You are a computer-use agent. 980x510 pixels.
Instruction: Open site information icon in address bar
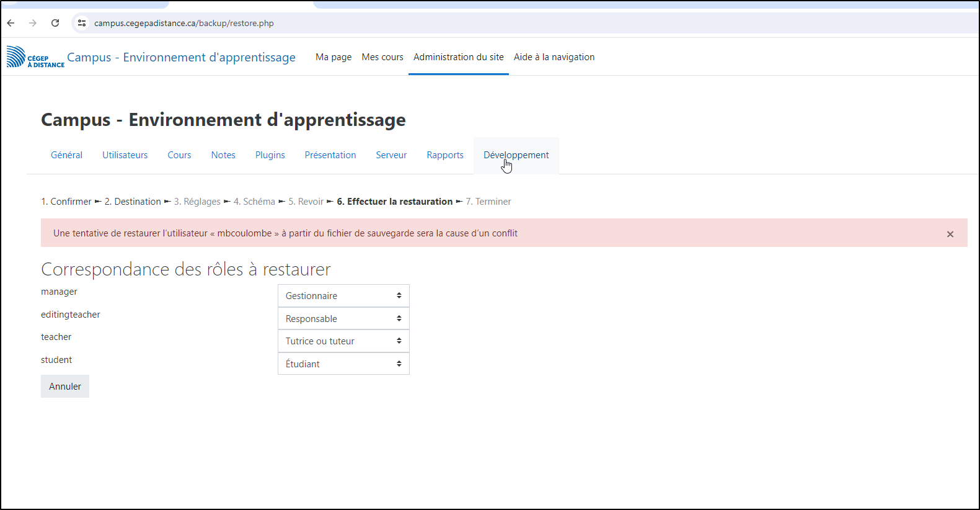(x=82, y=23)
